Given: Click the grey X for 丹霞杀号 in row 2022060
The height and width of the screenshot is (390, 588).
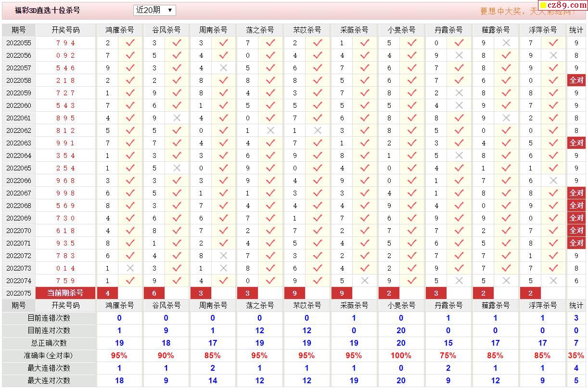Looking at the screenshot, I should (x=459, y=105).
